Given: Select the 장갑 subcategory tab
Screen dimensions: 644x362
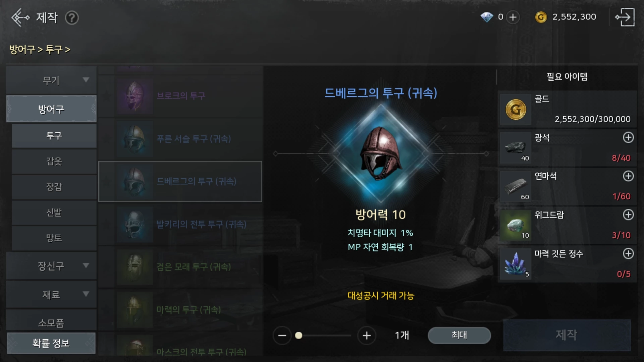Looking at the screenshot, I should click(54, 187).
